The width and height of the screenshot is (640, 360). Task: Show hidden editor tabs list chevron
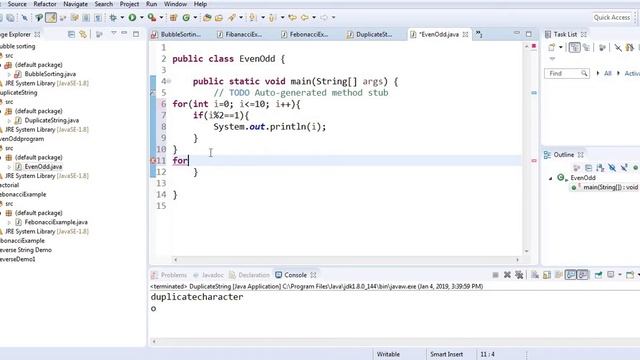tap(479, 35)
